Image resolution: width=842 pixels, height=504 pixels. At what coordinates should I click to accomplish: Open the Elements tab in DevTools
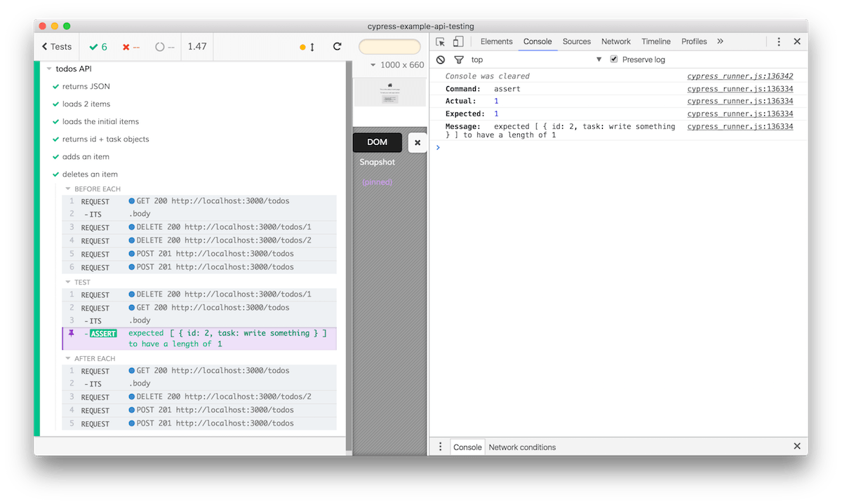[x=496, y=41]
